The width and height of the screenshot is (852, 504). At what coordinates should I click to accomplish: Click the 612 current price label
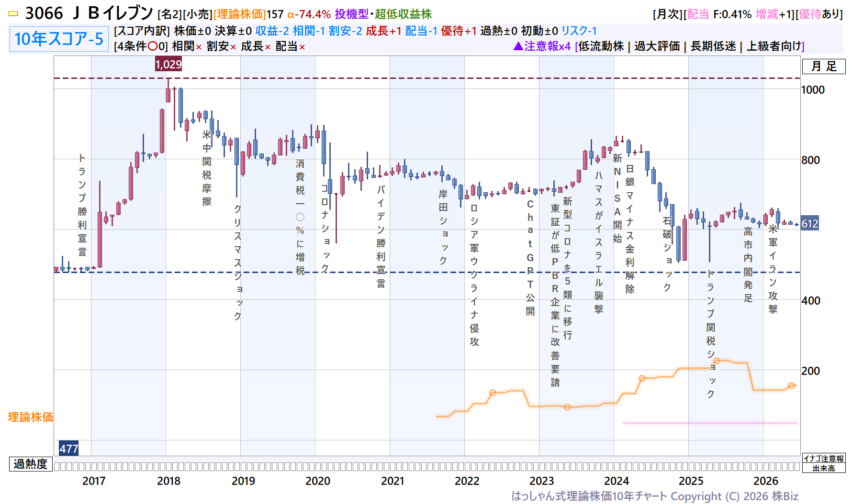pos(810,224)
